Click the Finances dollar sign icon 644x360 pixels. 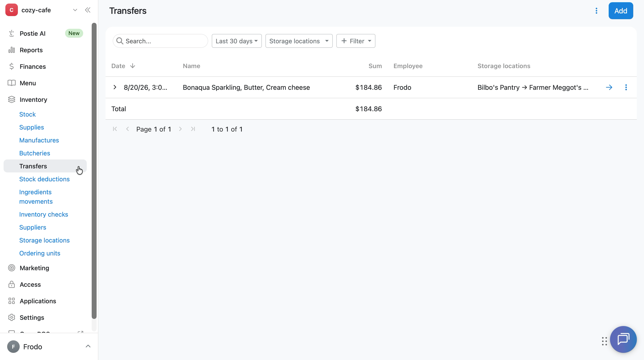(x=11, y=66)
